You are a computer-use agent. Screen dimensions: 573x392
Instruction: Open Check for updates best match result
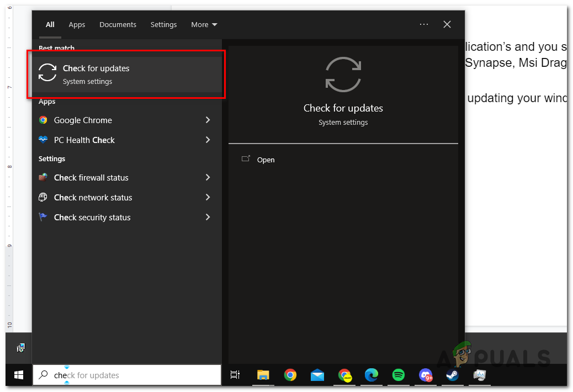pyautogui.click(x=126, y=75)
